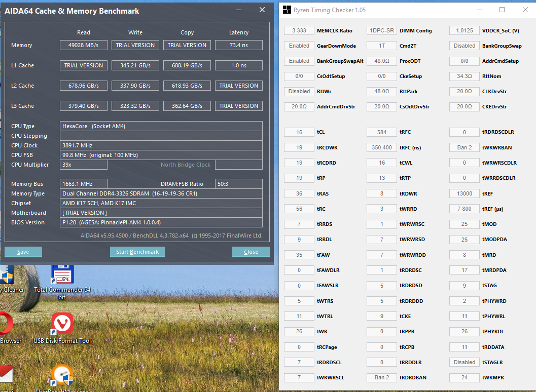
Task: Click the L3 Cache Copy 362.64 GB/s value
Action: coord(187,106)
